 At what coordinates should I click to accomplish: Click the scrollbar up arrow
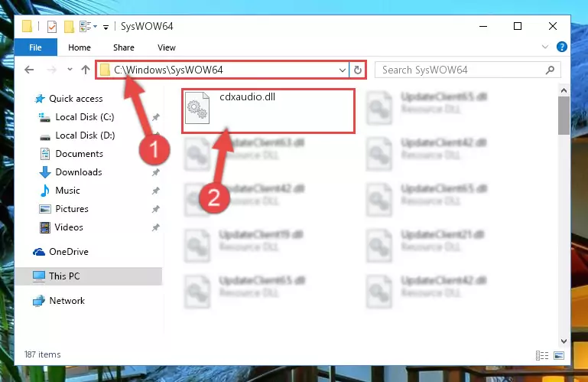pos(564,90)
